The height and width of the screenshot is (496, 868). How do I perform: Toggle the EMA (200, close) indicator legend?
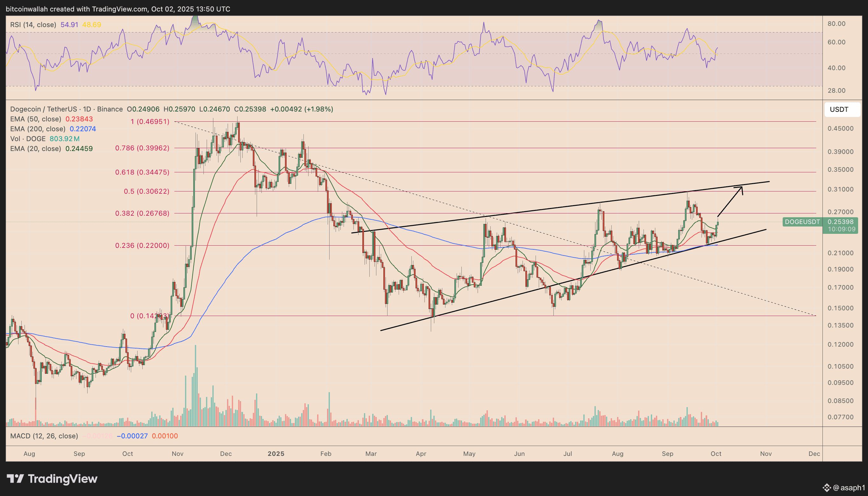point(38,129)
